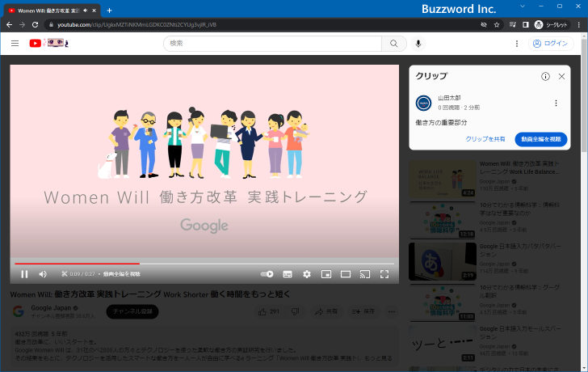Like the video thumbs-up 291
Screen dimensions: 588x372
pos(269,311)
